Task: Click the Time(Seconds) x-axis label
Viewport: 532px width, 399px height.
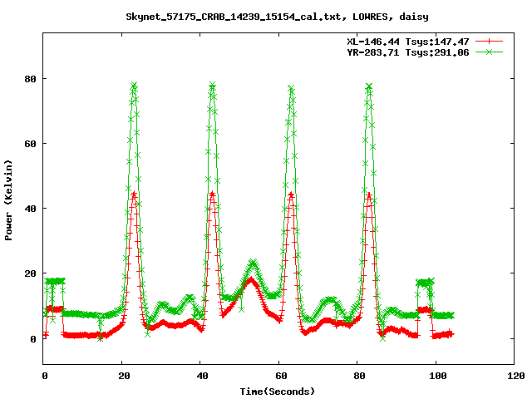Action: [278, 392]
